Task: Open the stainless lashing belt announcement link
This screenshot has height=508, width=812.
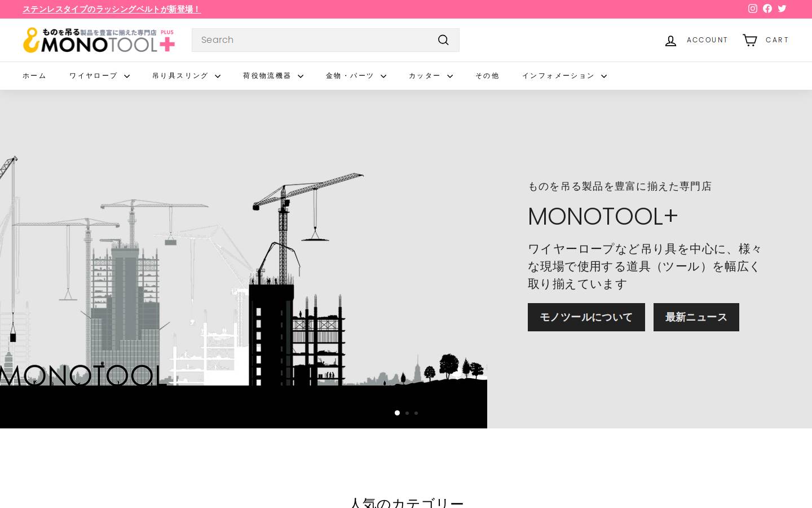Action: 112,9
